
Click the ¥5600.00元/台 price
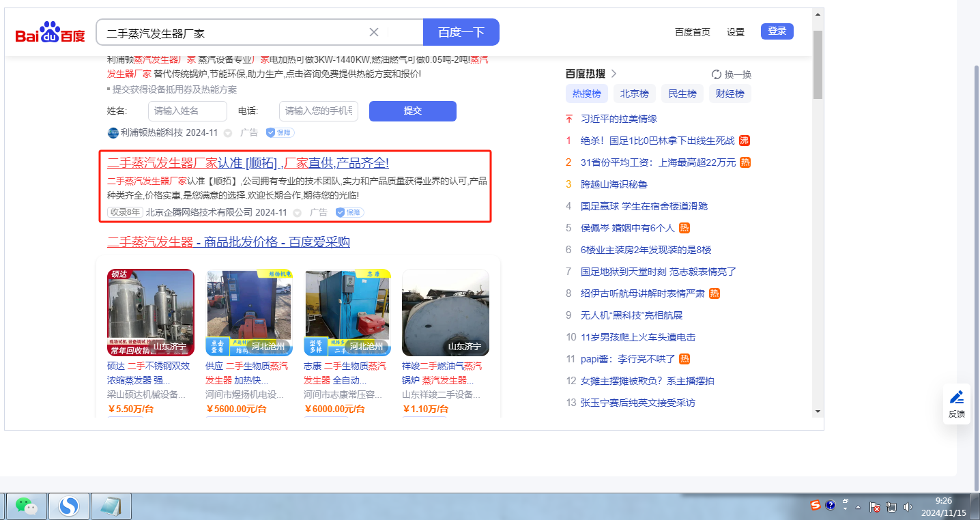tap(236, 409)
